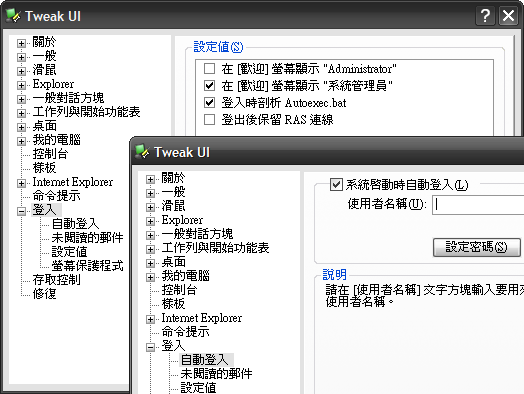524x394 pixels.
Task: Select 一般對話方塊 label in front window tree
Action: pos(197,234)
